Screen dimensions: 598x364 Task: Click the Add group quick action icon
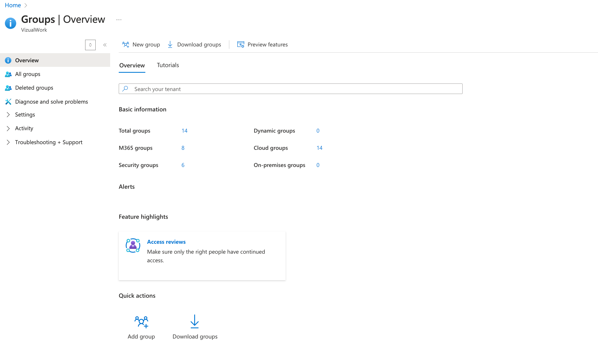(141, 321)
